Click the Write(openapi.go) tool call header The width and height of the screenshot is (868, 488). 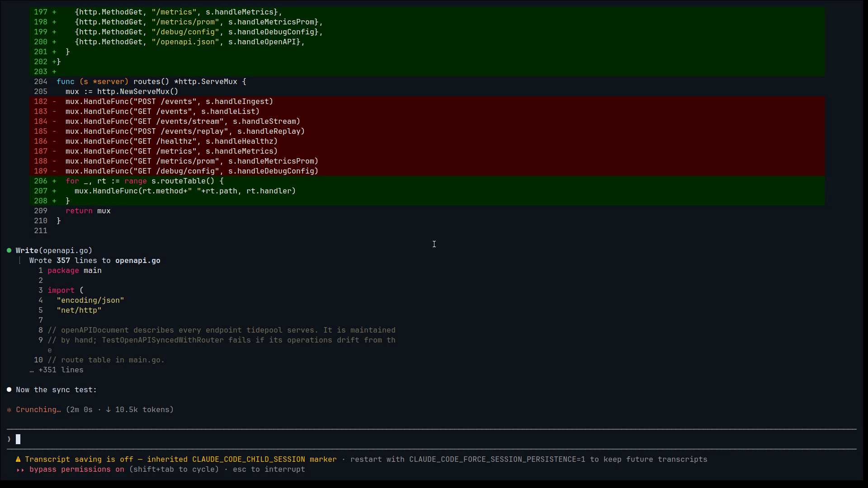pyautogui.click(x=54, y=250)
